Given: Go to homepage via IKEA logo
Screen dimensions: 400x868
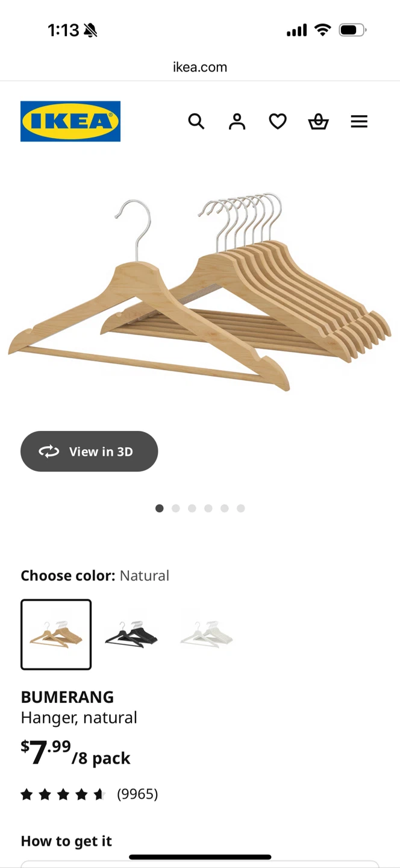Looking at the screenshot, I should (x=70, y=121).
